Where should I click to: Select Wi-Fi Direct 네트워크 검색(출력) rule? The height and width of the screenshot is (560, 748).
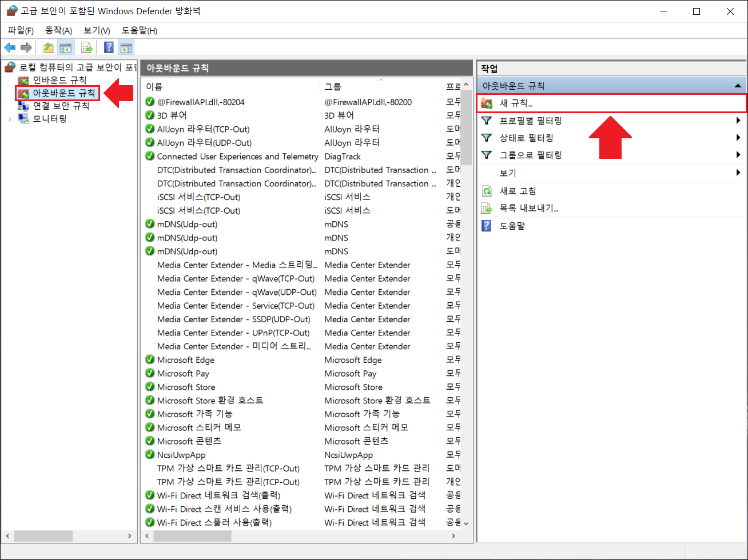tap(219, 495)
